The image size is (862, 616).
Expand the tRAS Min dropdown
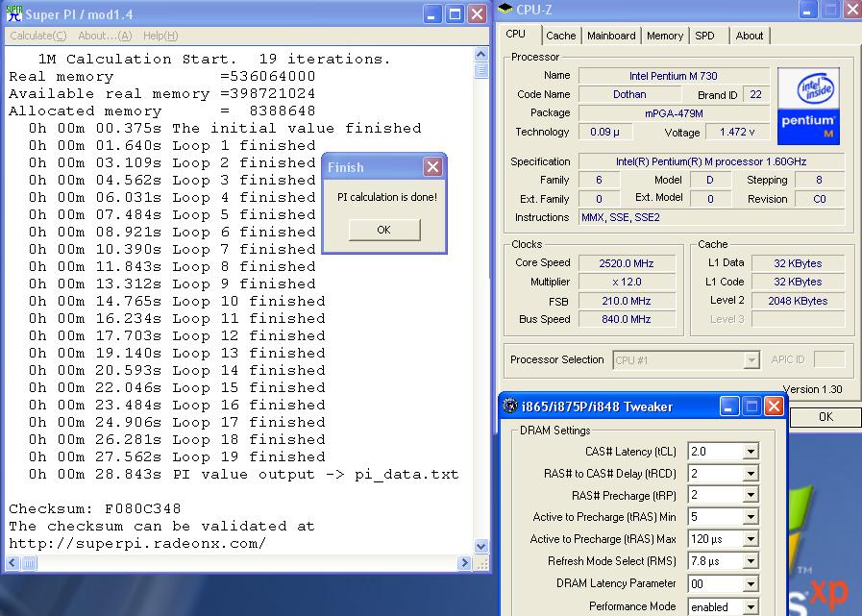(x=751, y=517)
